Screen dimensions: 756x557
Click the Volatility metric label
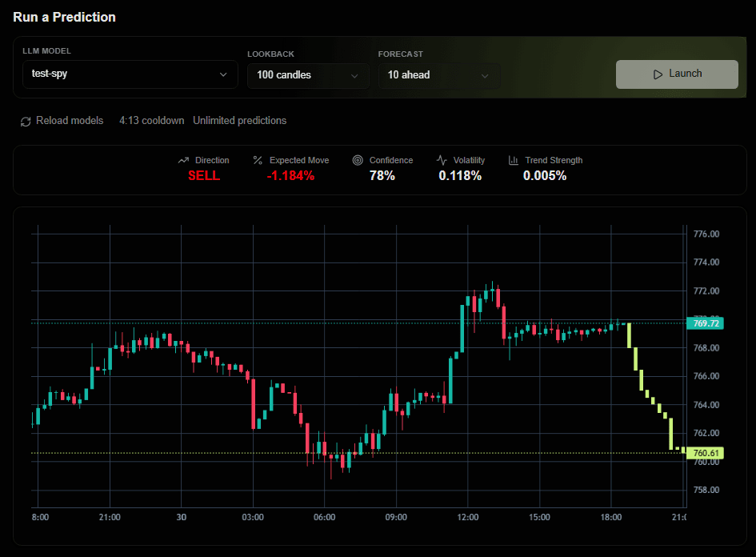coord(469,160)
